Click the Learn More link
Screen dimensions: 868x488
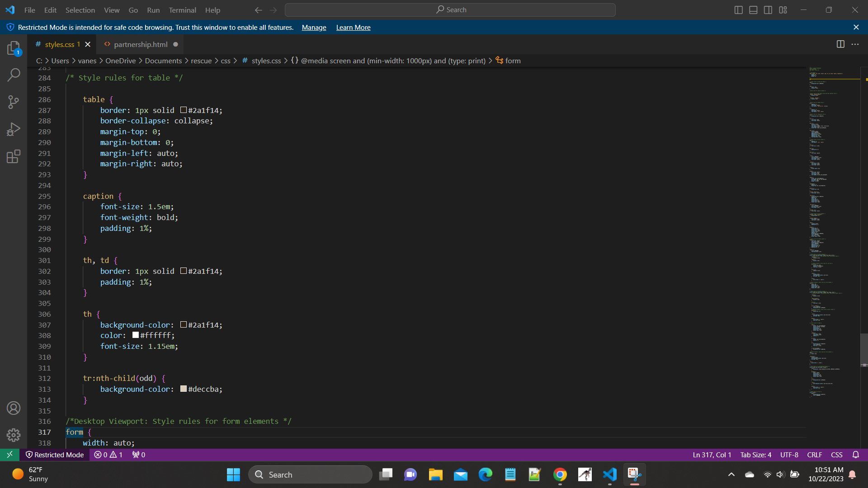coord(353,28)
